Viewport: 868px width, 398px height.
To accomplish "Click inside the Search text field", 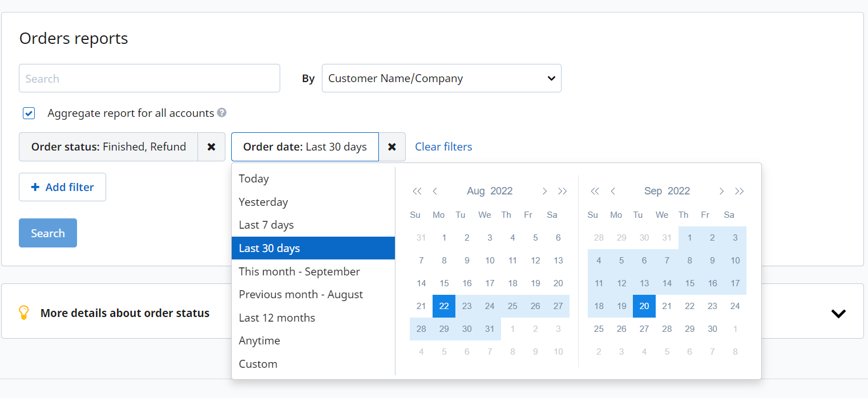I will pyautogui.click(x=150, y=78).
